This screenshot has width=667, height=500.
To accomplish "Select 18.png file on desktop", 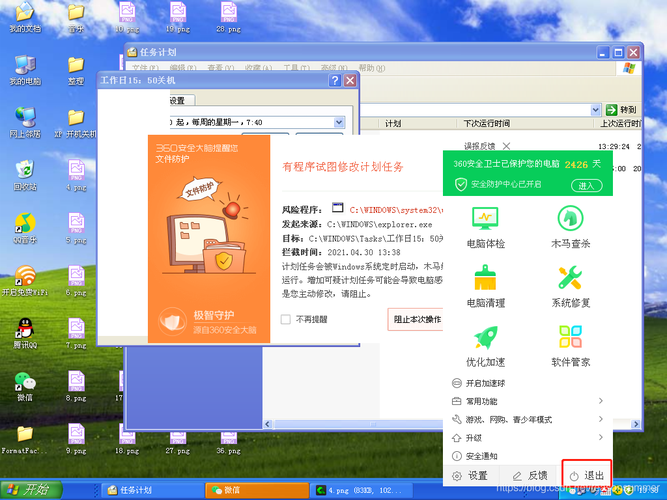I will click(127, 443).
